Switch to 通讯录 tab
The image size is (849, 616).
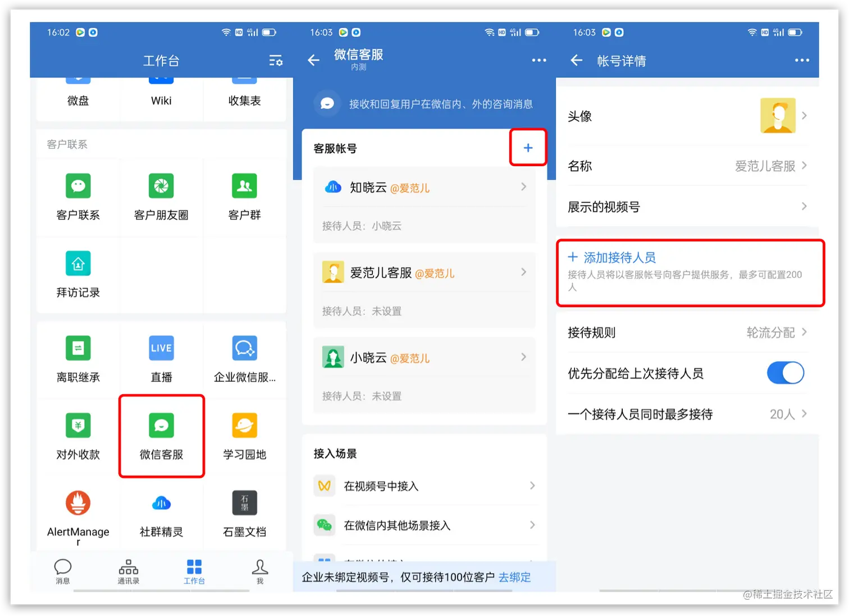(129, 572)
